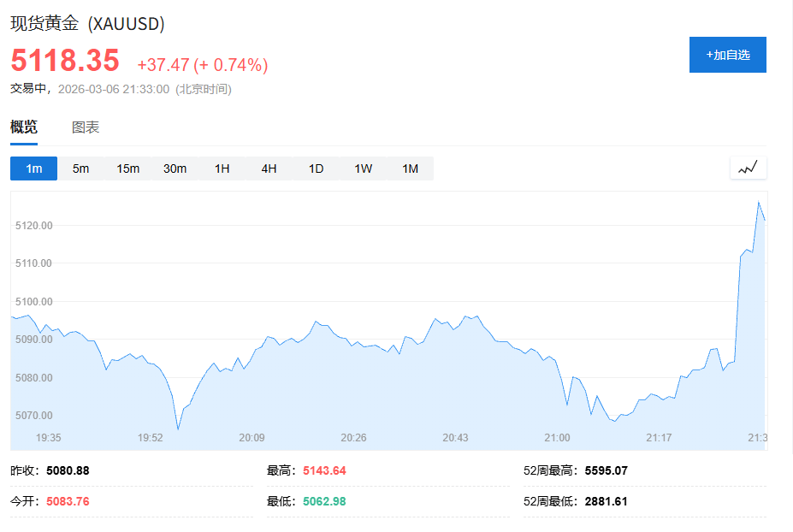Click the 现货黄金 (XAUUSD) title
Viewport: 793px width, 532px height.
point(87,24)
